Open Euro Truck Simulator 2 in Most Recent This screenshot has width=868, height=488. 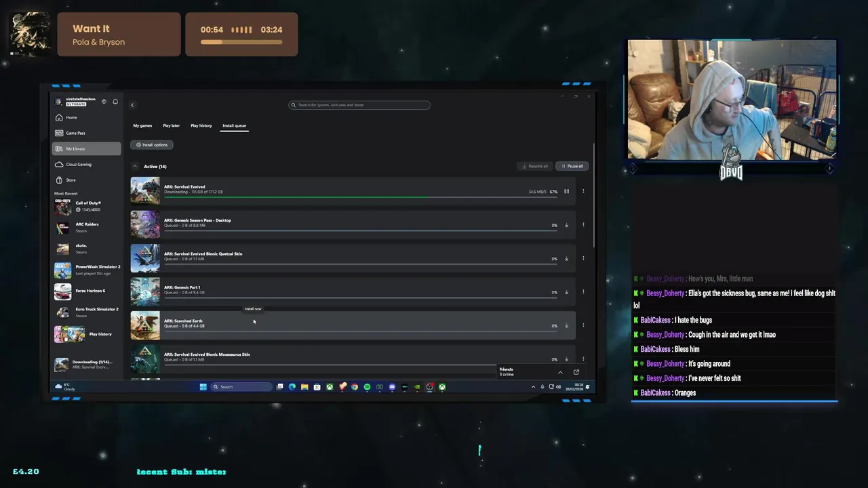[x=87, y=312]
